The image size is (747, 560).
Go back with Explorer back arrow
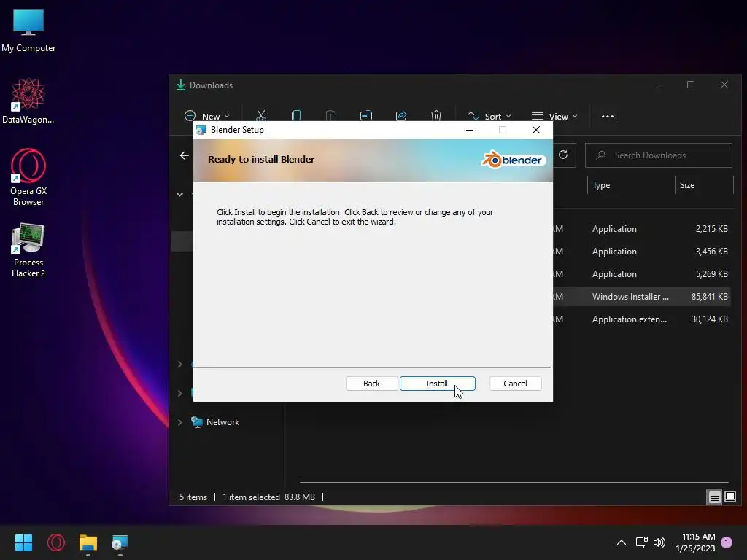coord(185,155)
